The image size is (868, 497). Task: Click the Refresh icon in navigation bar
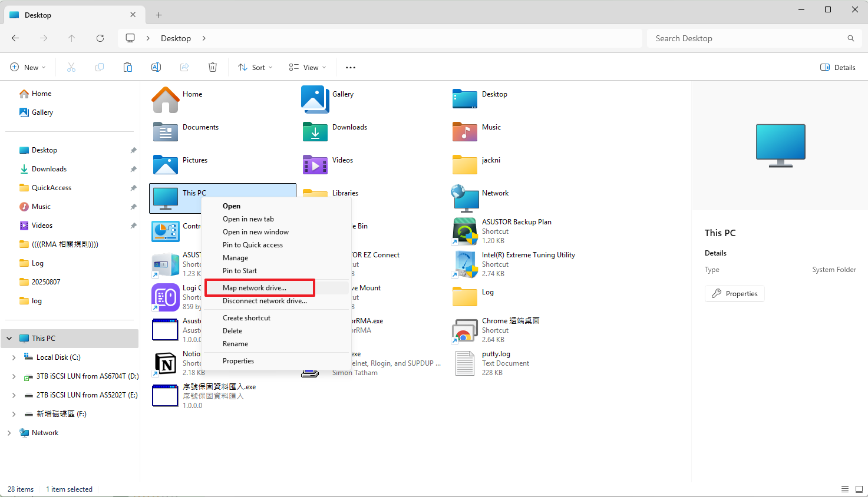tap(100, 38)
